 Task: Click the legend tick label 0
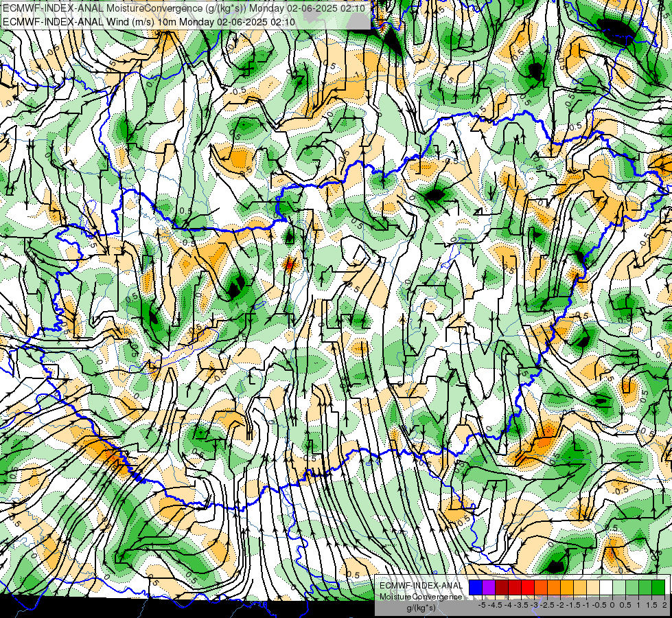[612, 605]
